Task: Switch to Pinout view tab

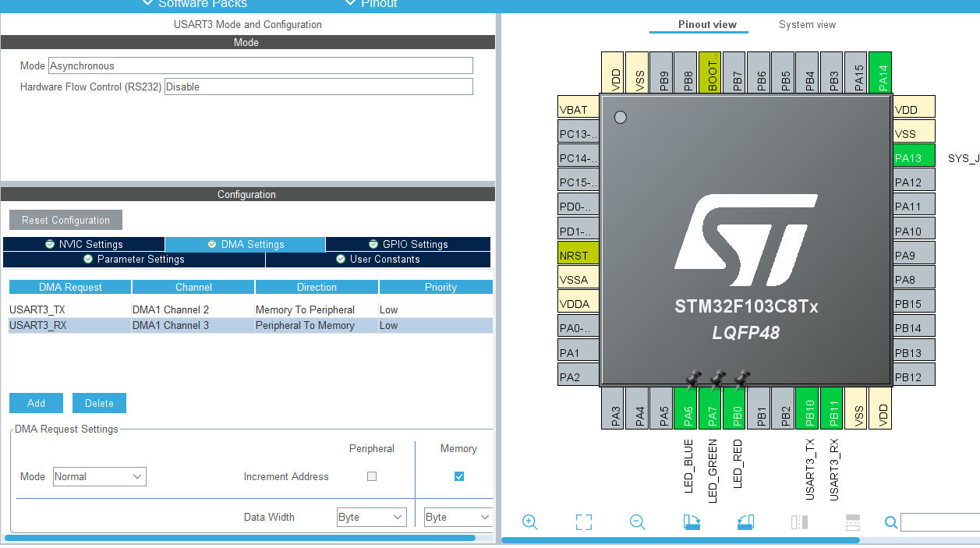Action: coord(707,25)
